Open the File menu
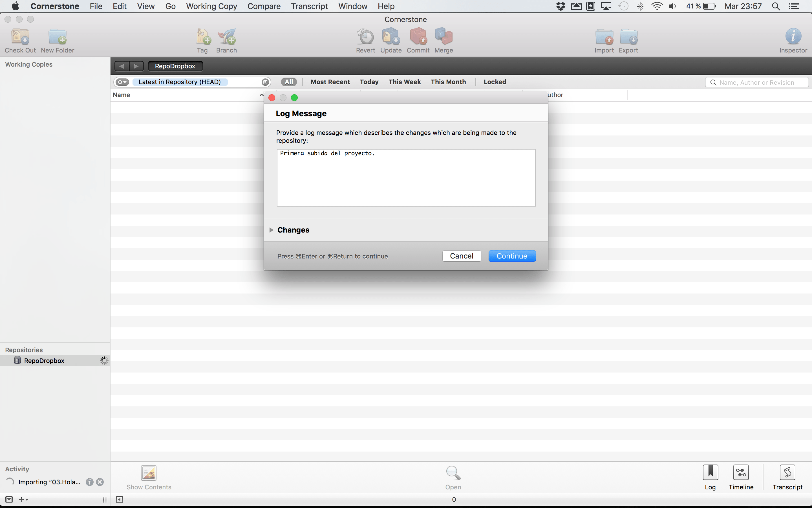The width and height of the screenshot is (812, 508). tap(96, 6)
